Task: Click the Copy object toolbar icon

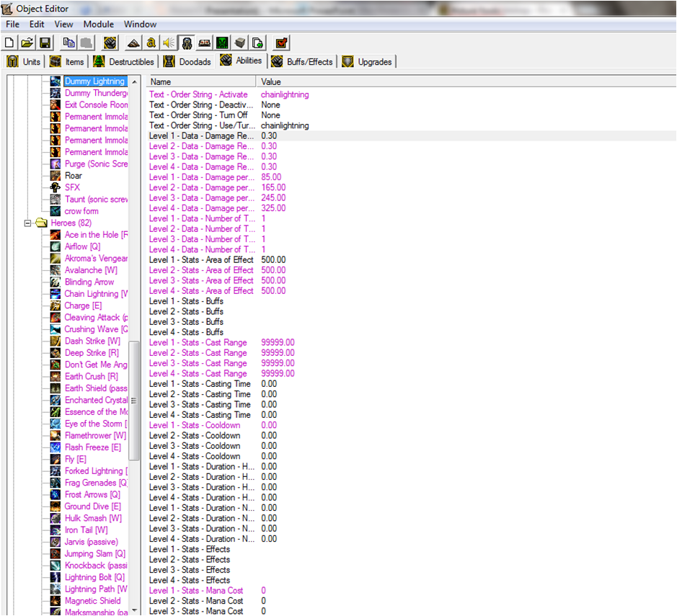Action: point(68,43)
